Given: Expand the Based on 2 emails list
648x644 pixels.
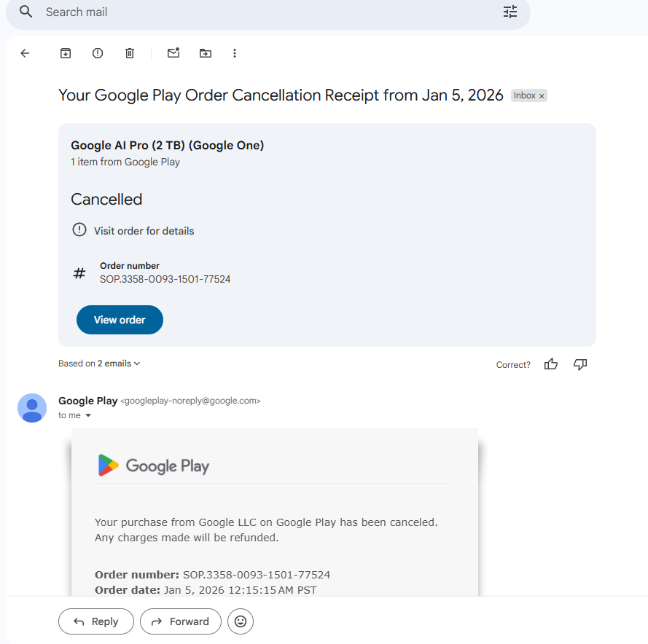Looking at the screenshot, I should tap(99, 364).
